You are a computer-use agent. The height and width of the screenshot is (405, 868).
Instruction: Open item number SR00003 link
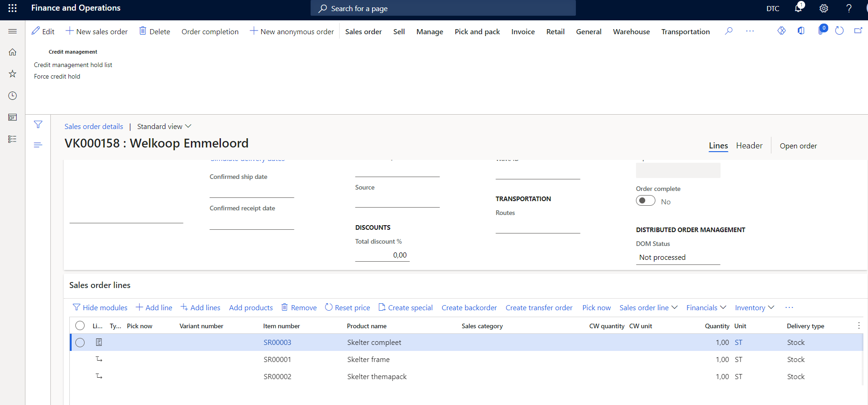[277, 343]
